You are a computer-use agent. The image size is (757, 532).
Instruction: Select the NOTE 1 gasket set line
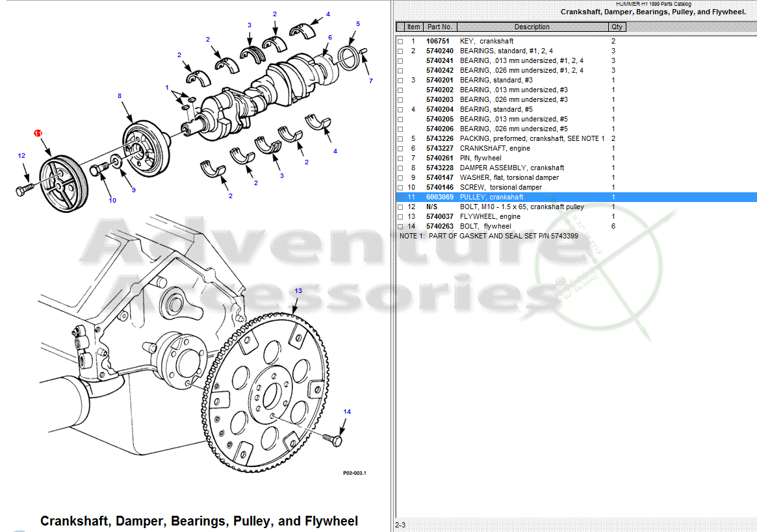pyautogui.click(x=489, y=236)
